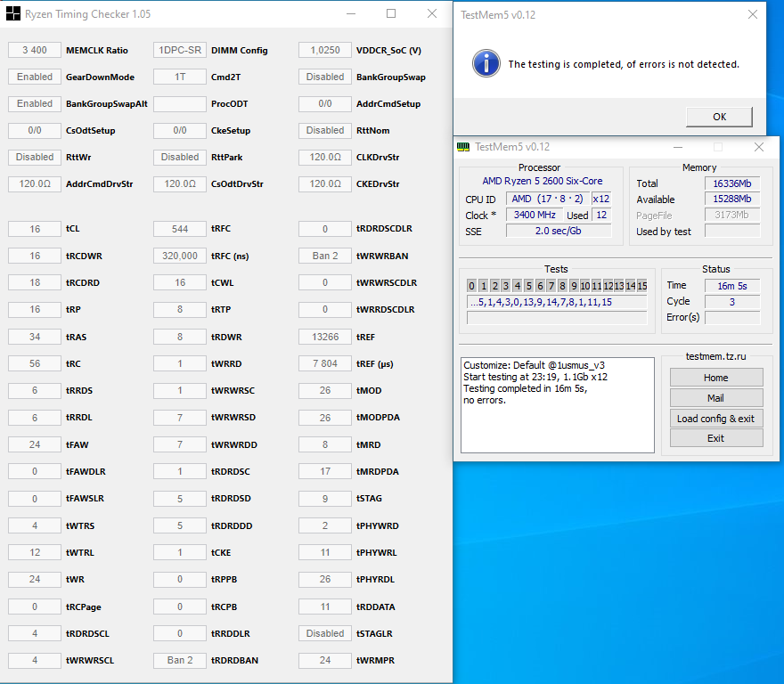Image resolution: width=784 pixels, height=684 pixels.
Task: Click the tWTRL value 12
Action: [x=35, y=552]
